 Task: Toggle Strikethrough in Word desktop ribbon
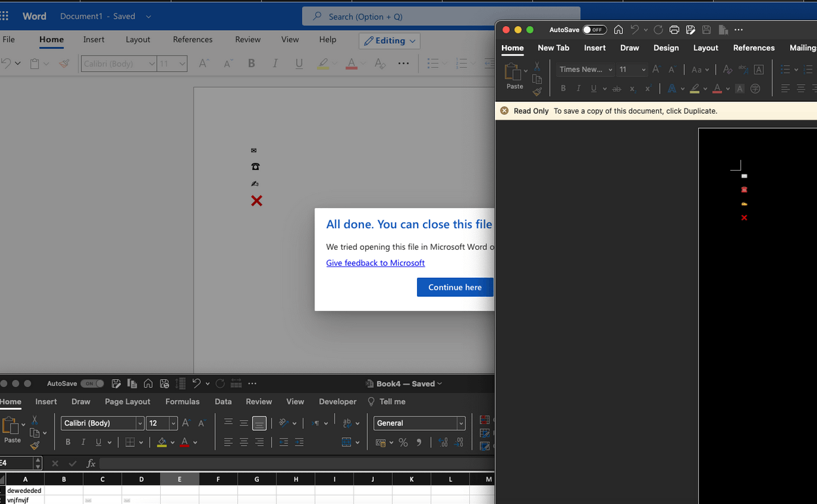[x=616, y=88]
